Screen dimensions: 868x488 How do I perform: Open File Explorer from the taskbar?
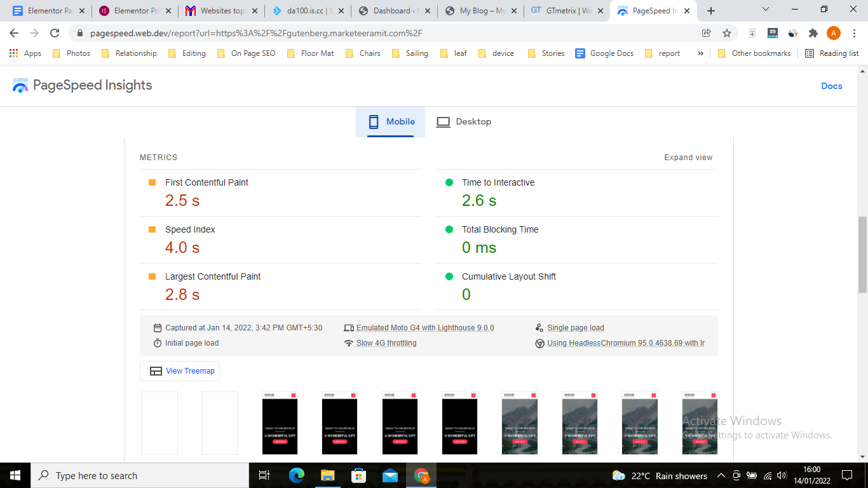tap(328, 475)
